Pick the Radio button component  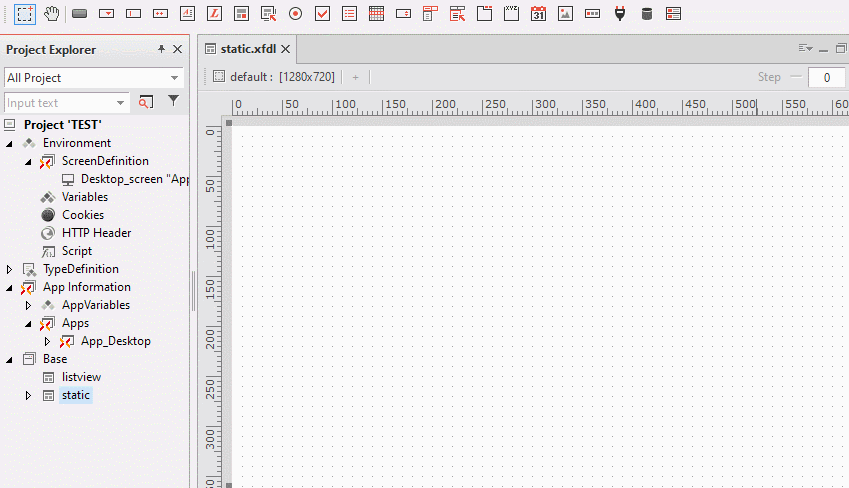pyautogui.click(x=295, y=14)
